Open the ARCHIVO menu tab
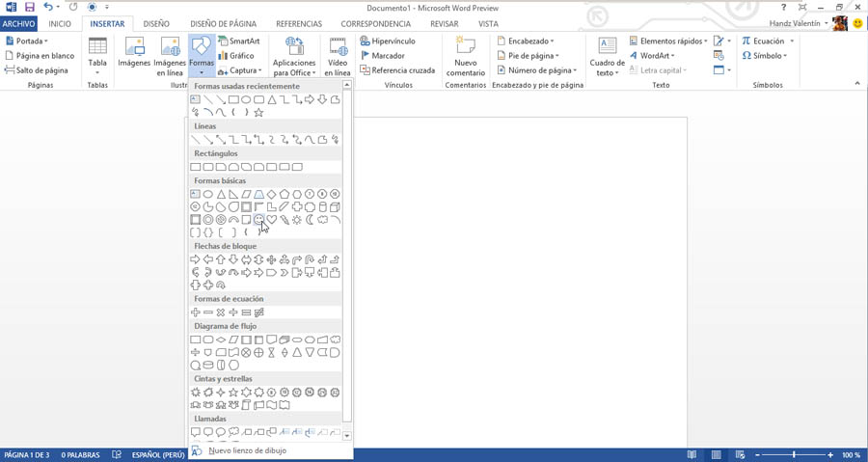The width and height of the screenshot is (868, 462). [19, 24]
